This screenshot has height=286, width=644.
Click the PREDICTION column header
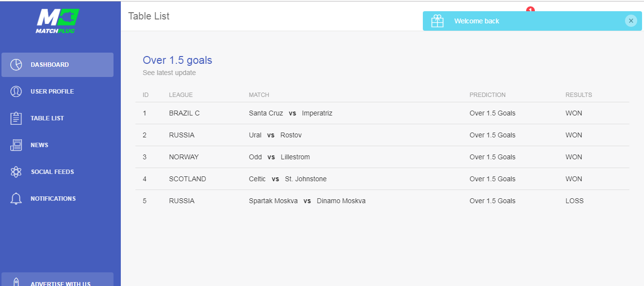pyautogui.click(x=487, y=95)
